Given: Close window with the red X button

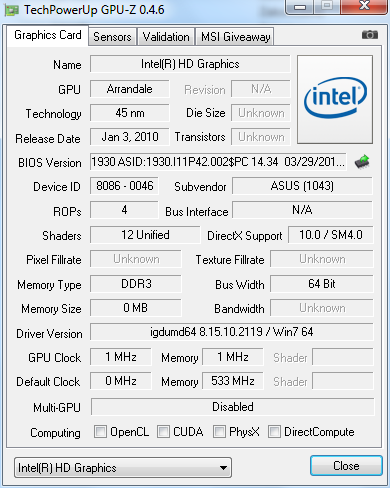Looking at the screenshot, I should pos(364,6).
